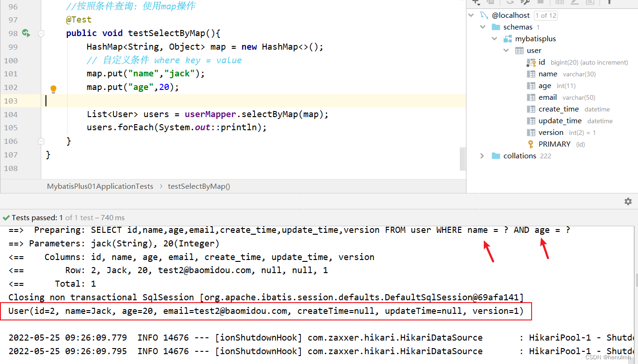Click the 'Preparing: SELECT id,name,age' console line

(x=289, y=230)
